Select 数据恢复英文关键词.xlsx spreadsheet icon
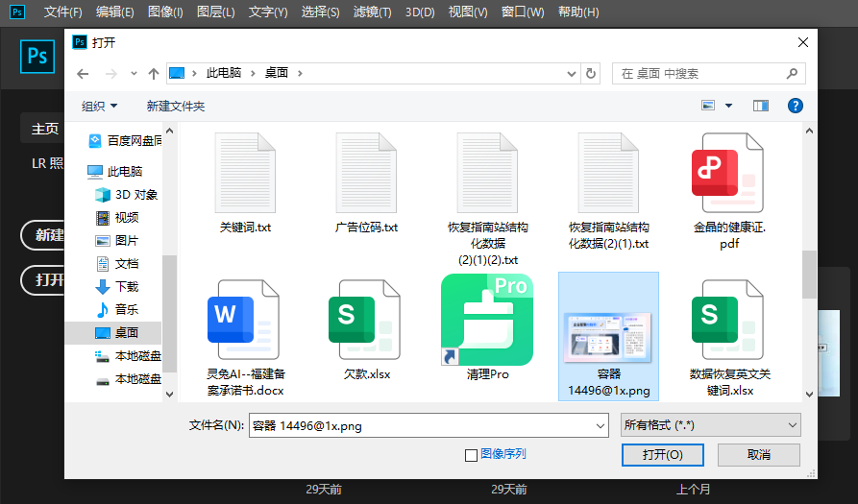Image resolution: width=858 pixels, height=504 pixels. click(x=727, y=320)
